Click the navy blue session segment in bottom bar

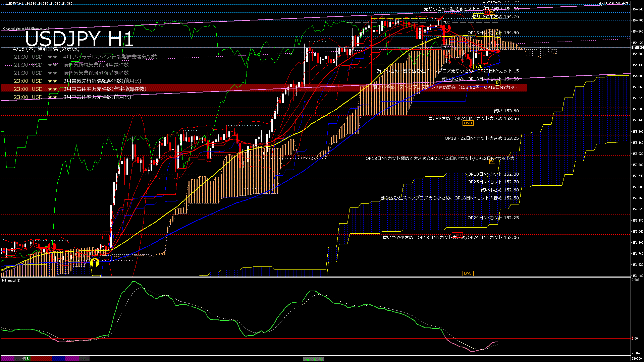pyautogui.click(x=59, y=359)
